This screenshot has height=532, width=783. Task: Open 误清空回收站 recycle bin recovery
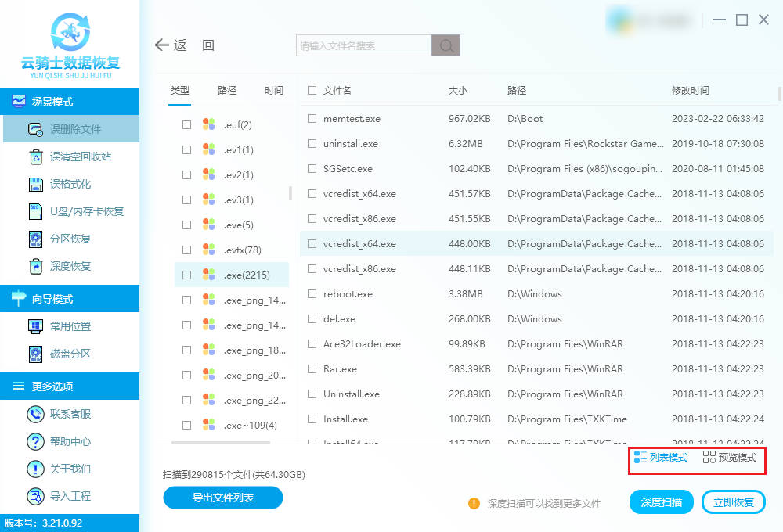tap(35, 156)
